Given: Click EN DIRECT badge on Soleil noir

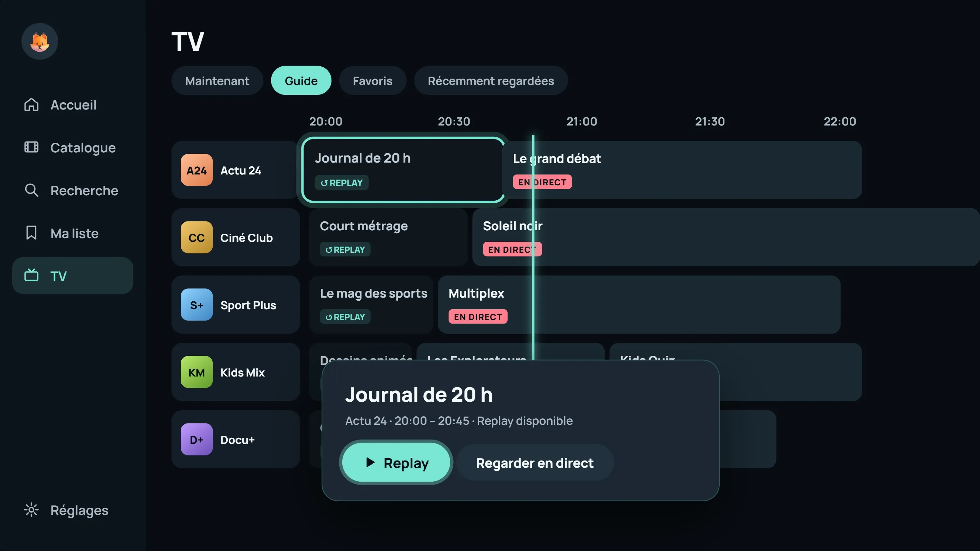Looking at the screenshot, I should (512, 249).
